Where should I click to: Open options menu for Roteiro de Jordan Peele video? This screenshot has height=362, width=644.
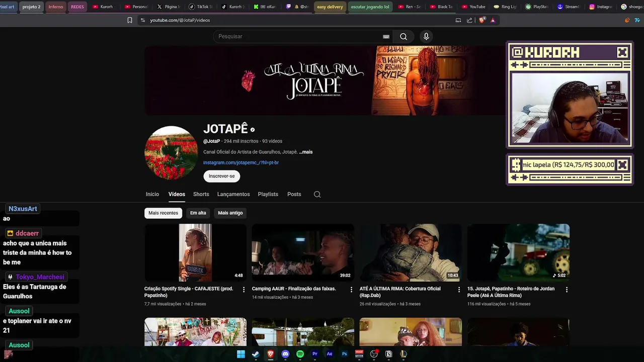coord(567,290)
